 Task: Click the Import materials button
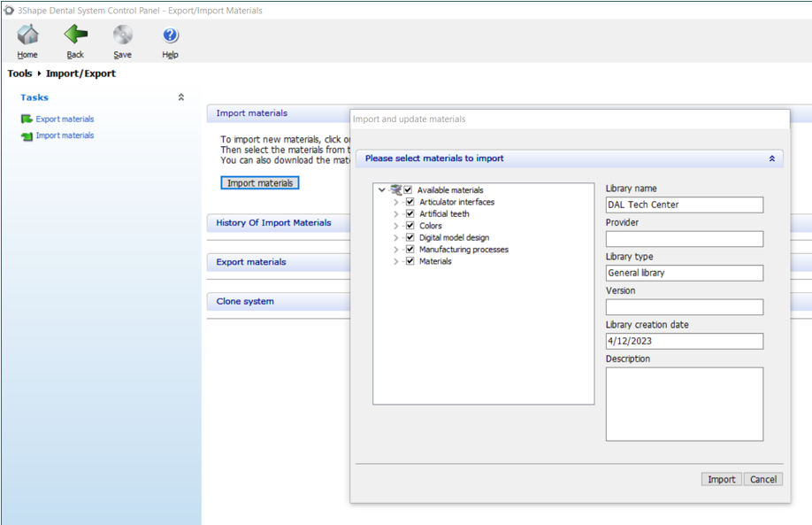click(260, 183)
